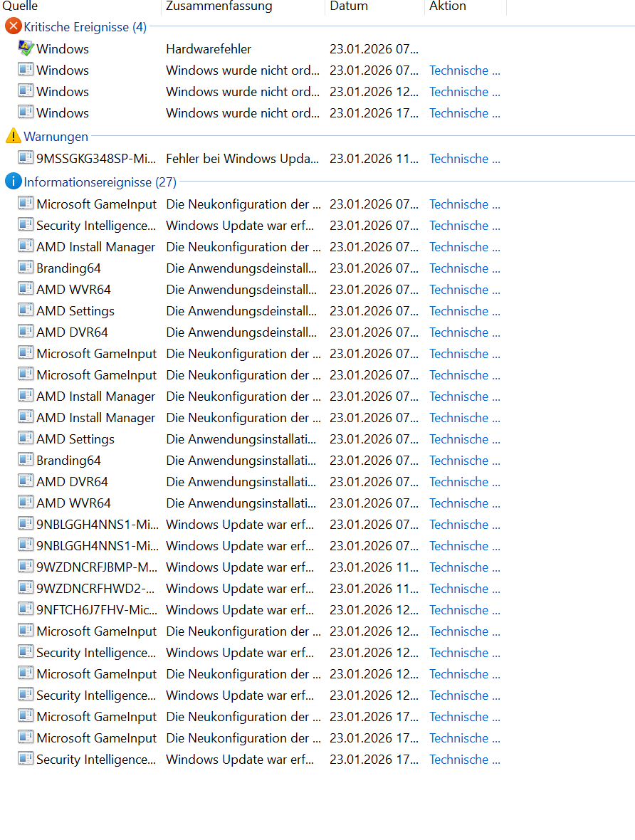Screen dimensions: 635x840
Task: Click icon of Windows shutdown row dated 12...
Action: coord(26,90)
